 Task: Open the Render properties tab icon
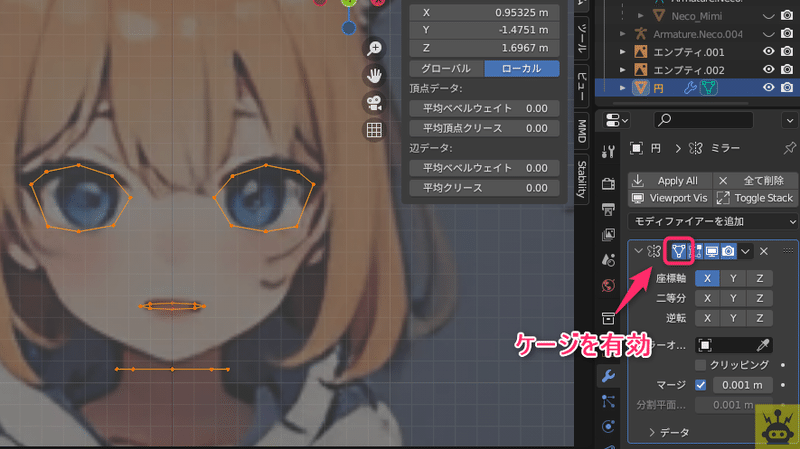pos(608,183)
